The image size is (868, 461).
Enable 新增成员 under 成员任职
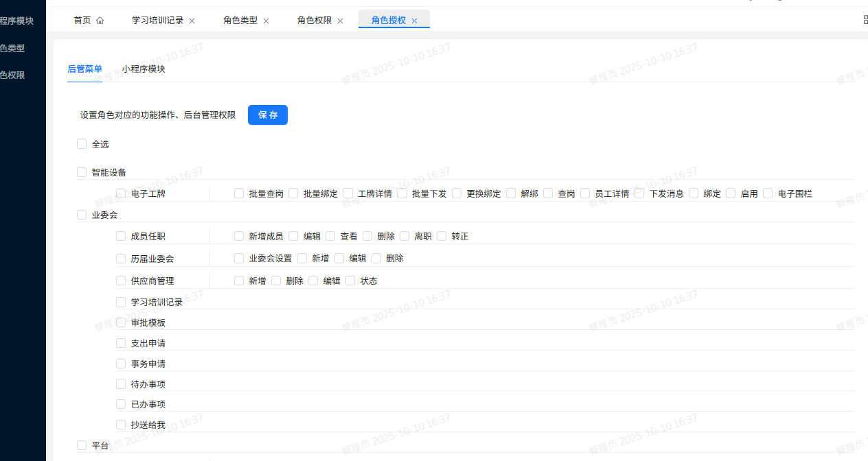[x=238, y=236]
